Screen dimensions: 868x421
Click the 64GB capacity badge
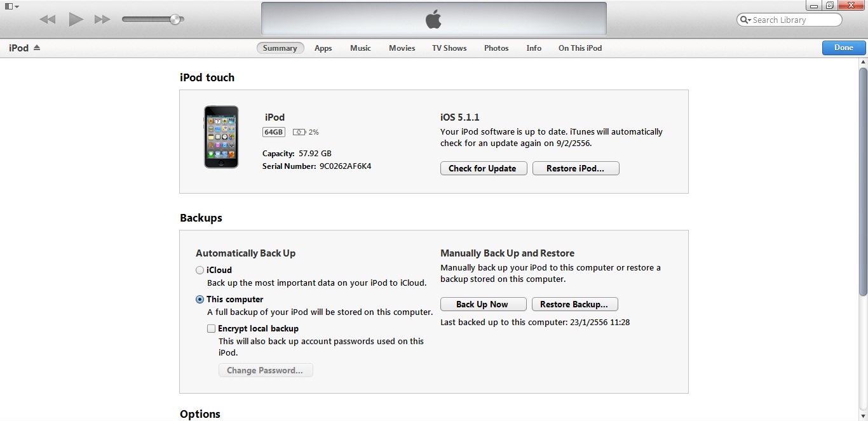click(274, 132)
